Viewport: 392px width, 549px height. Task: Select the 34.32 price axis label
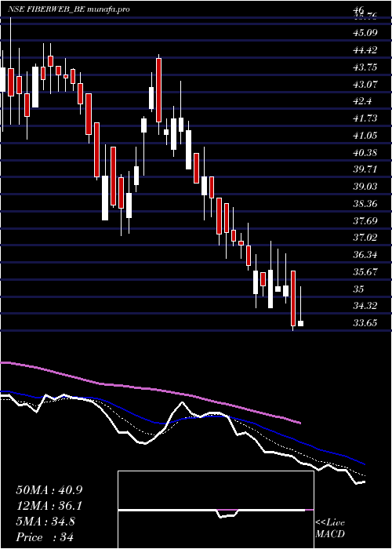pyautogui.click(x=365, y=306)
